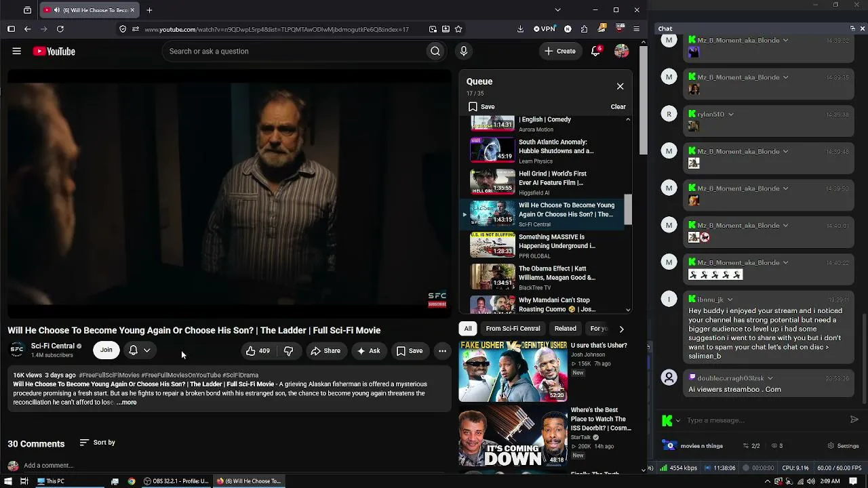The image size is (868, 488).
Task: Close the YouTube browser tab
Action: tap(132, 10)
